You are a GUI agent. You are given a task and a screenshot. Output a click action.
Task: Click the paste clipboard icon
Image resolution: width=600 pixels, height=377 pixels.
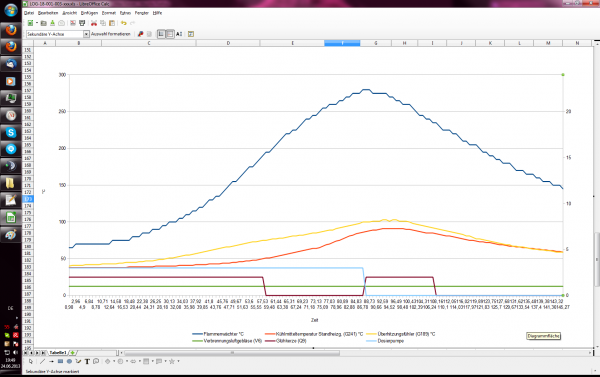pyautogui.click(x=112, y=23)
